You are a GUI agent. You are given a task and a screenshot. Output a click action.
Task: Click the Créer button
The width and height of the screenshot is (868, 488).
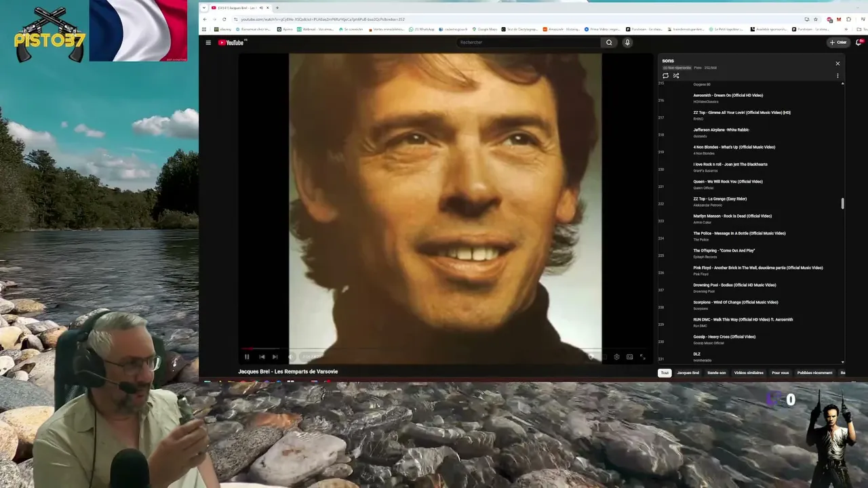tap(838, 42)
